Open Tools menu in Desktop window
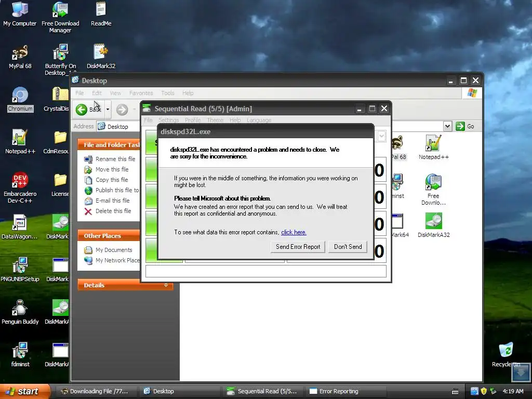 (x=168, y=93)
